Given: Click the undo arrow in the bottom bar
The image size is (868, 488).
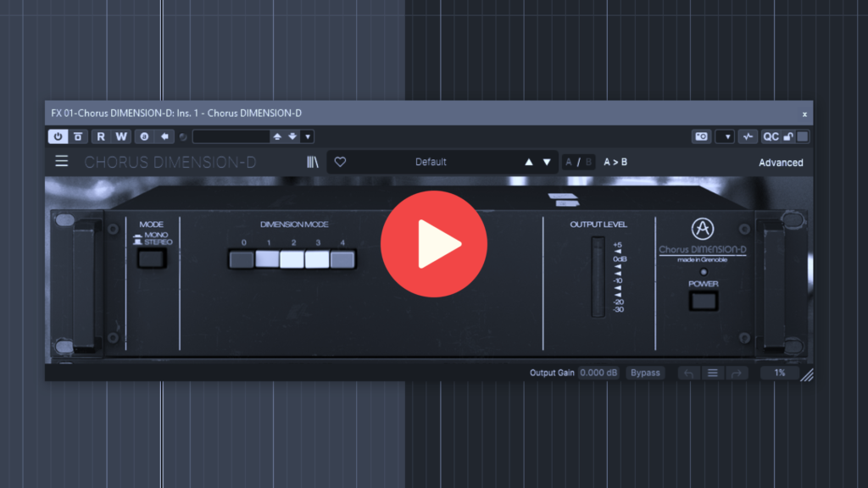Looking at the screenshot, I should (689, 373).
